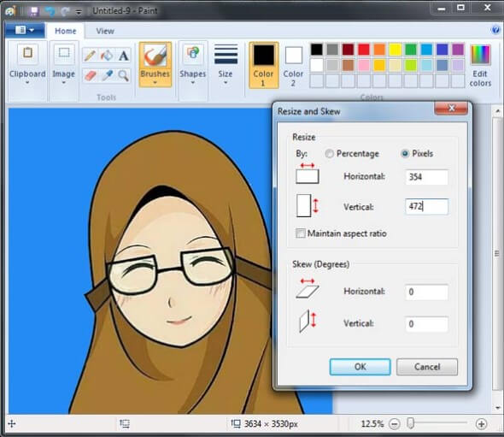Screen dimensions: 504x437
Task: Click the Image select rectangle icon
Action: (64, 53)
